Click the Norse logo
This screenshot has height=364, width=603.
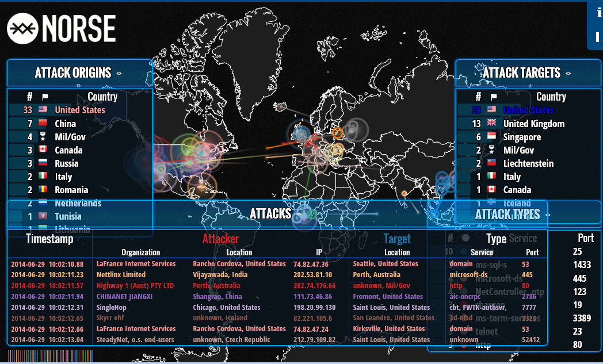click(61, 29)
